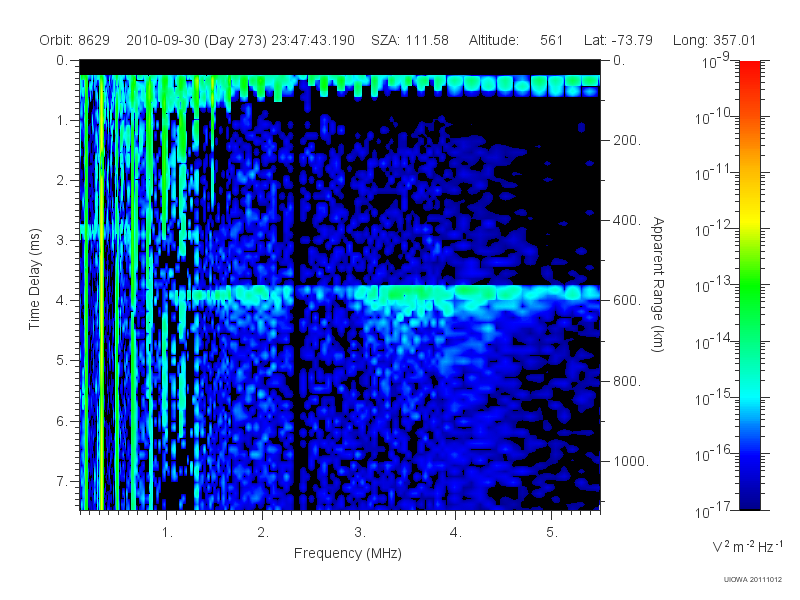Click the frequency tick label '3.'

(x=360, y=533)
